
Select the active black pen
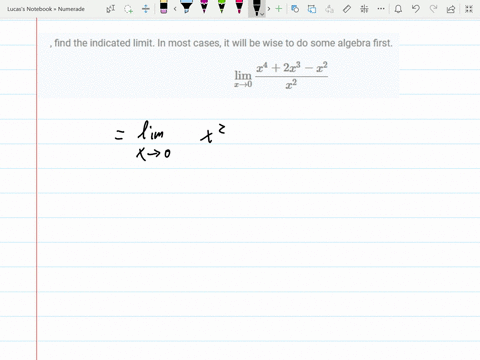tap(256, 8)
